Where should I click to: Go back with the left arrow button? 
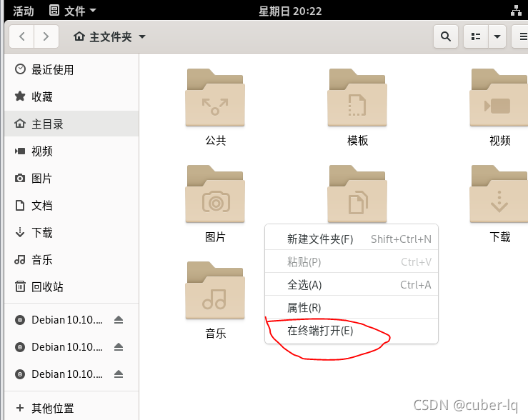pos(21,36)
